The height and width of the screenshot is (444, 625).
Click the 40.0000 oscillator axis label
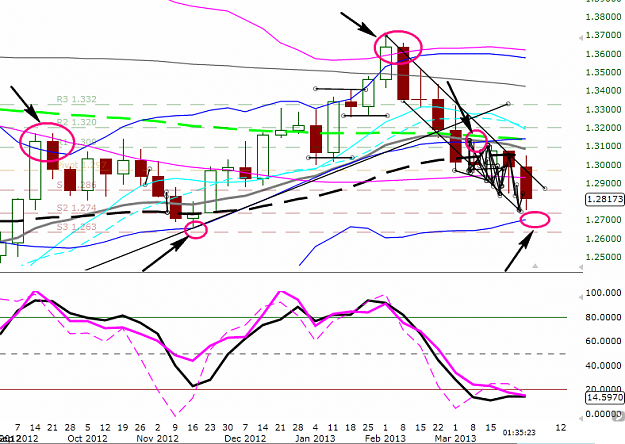pyautogui.click(x=603, y=366)
